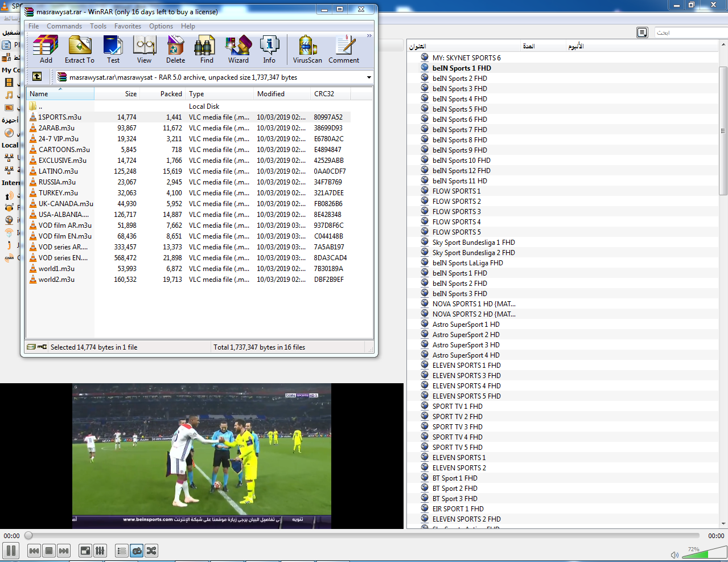This screenshot has width=728, height=562.
Task: Sort the WinRAR list by Packed column
Action: [163, 94]
